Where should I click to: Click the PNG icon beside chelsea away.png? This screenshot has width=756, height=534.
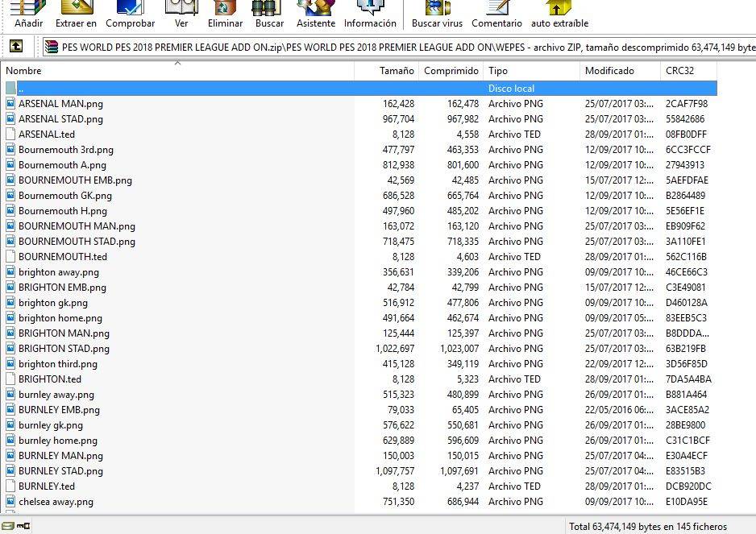point(10,501)
